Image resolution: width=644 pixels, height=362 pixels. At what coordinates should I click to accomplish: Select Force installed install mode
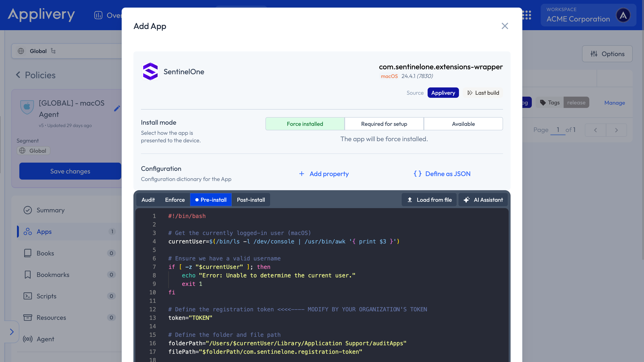(305, 124)
